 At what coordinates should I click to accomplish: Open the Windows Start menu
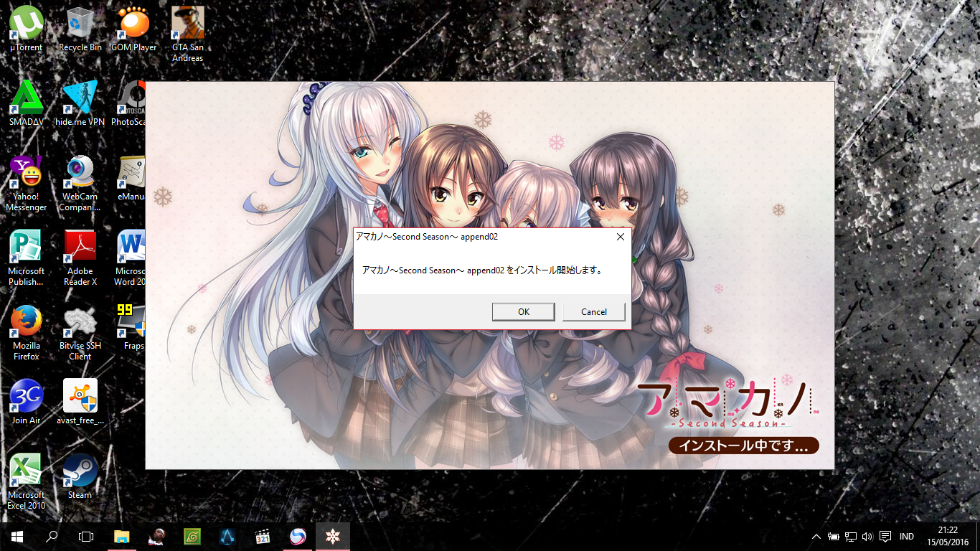[17, 536]
